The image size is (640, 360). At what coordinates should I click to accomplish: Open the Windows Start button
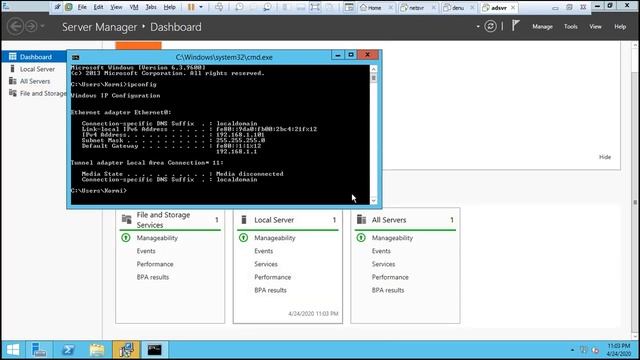[13, 349]
